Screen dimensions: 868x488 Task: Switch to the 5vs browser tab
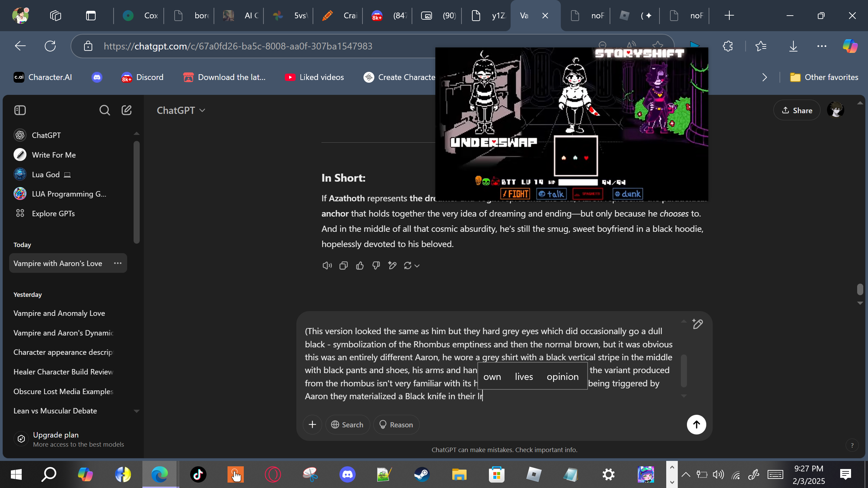tap(289, 16)
